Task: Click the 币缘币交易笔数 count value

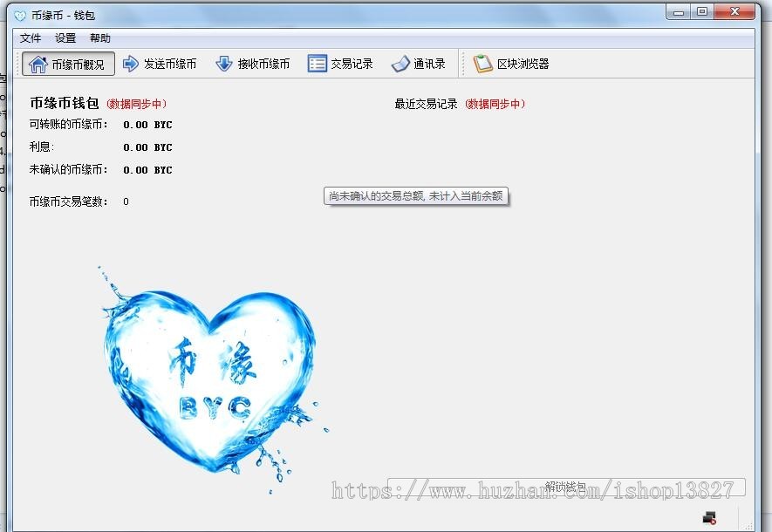Action: point(125,201)
